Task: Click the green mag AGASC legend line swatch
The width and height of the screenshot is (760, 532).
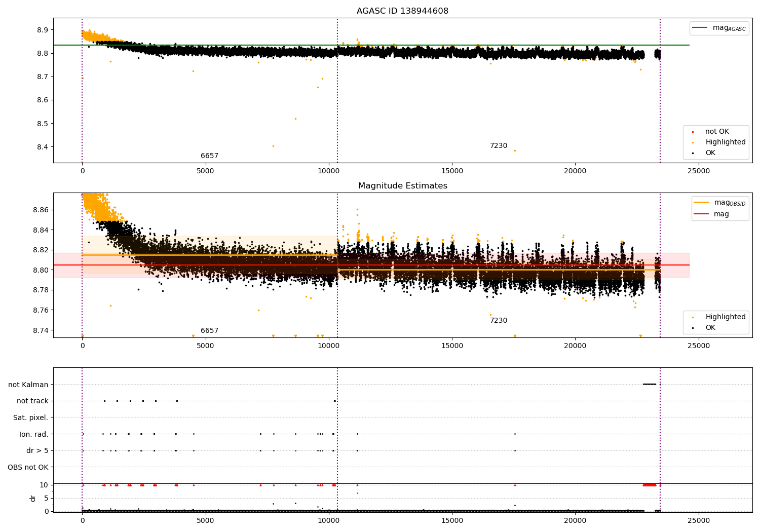Action: coord(700,28)
